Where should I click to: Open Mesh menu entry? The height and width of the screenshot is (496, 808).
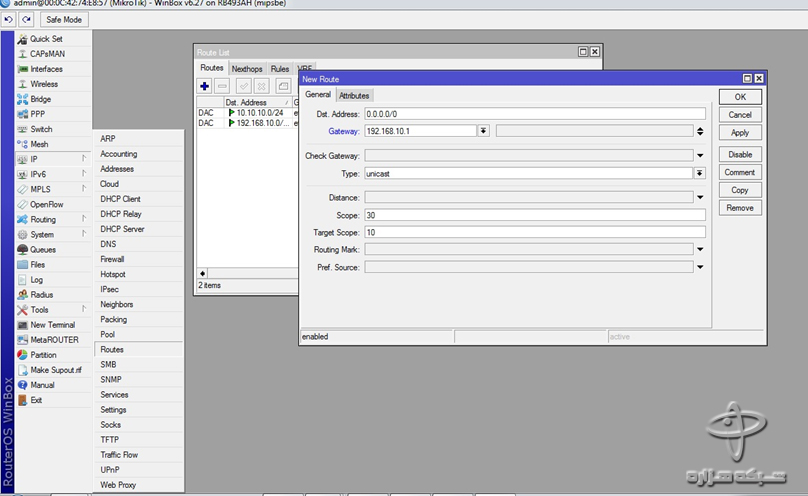tap(54, 144)
